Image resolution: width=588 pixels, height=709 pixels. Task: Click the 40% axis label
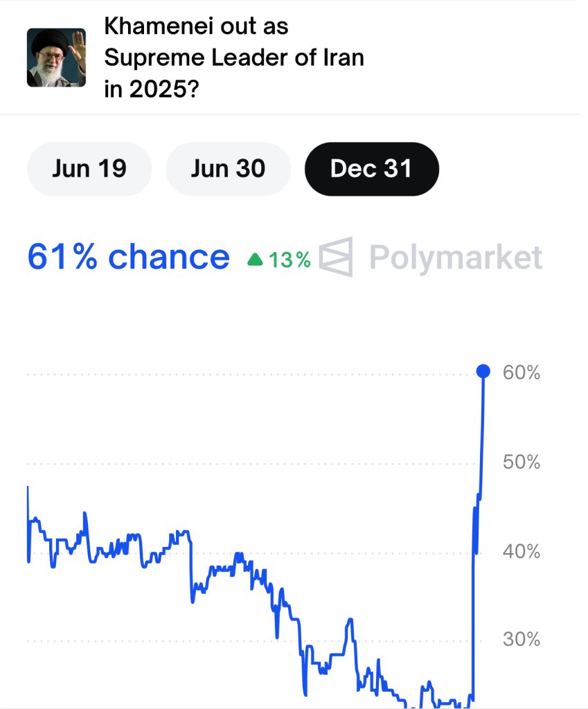point(521,552)
